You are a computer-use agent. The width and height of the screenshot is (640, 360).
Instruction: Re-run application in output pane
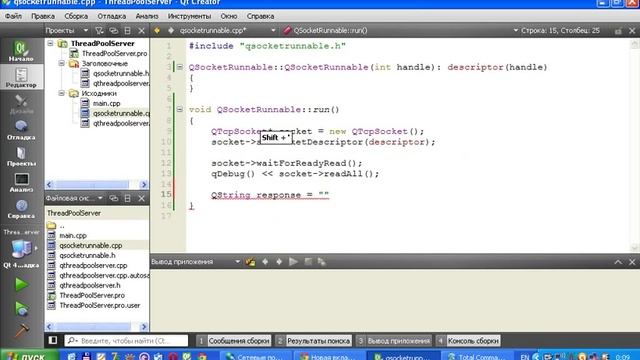pyautogui.click(x=293, y=262)
